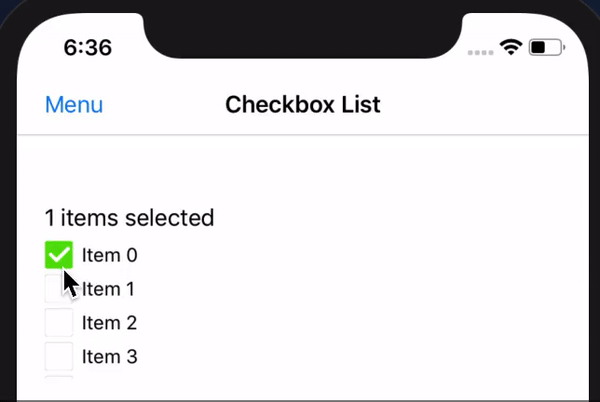600x402 pixels.
Task: Tap the Item 3 text label
Action: [109, 356]
